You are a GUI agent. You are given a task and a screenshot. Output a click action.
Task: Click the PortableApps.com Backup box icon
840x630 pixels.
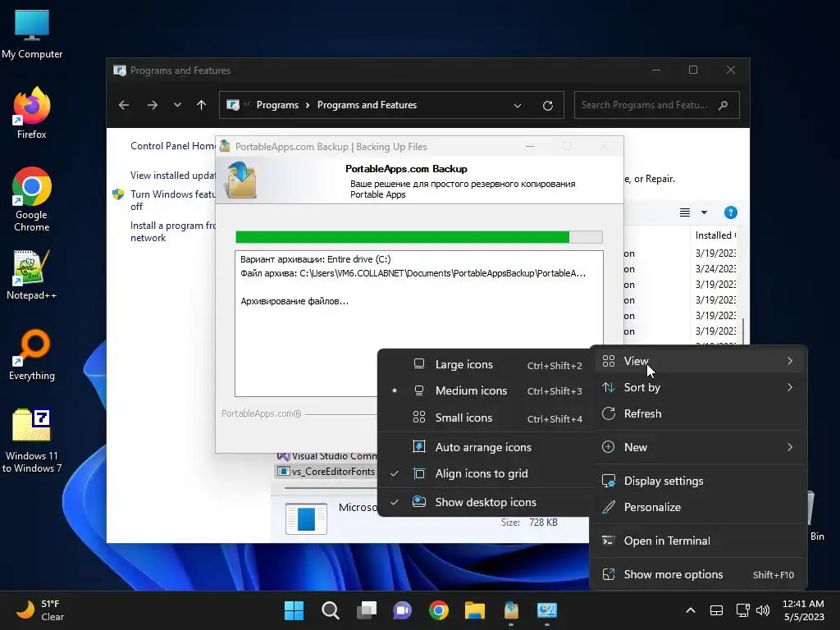pos(240,180)
